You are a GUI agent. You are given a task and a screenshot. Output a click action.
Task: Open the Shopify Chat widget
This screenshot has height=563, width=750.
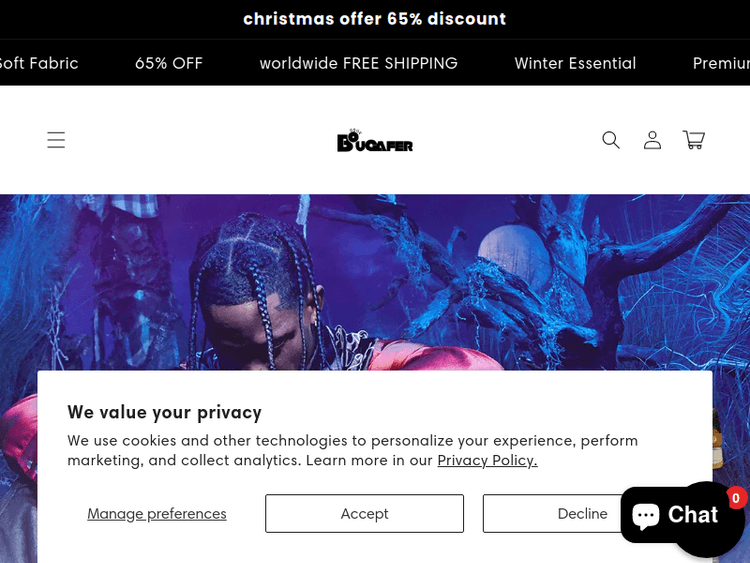click(x=675, y=515)
